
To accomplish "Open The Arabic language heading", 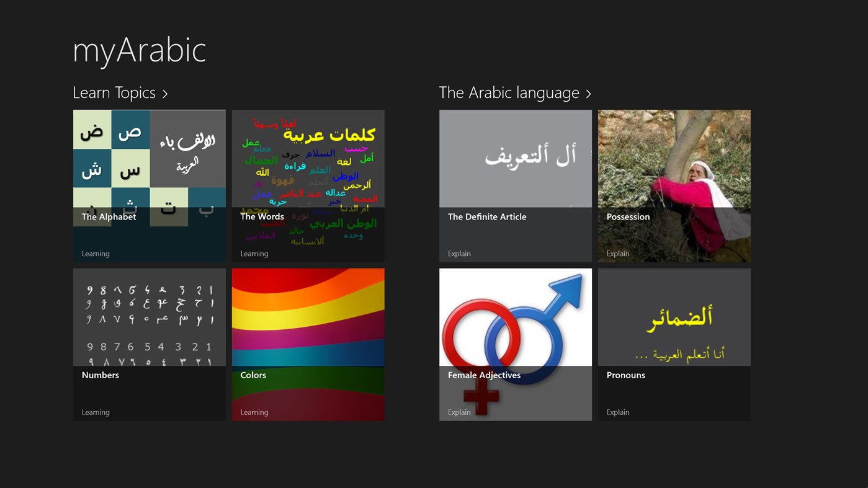I will tap(510, 92).
